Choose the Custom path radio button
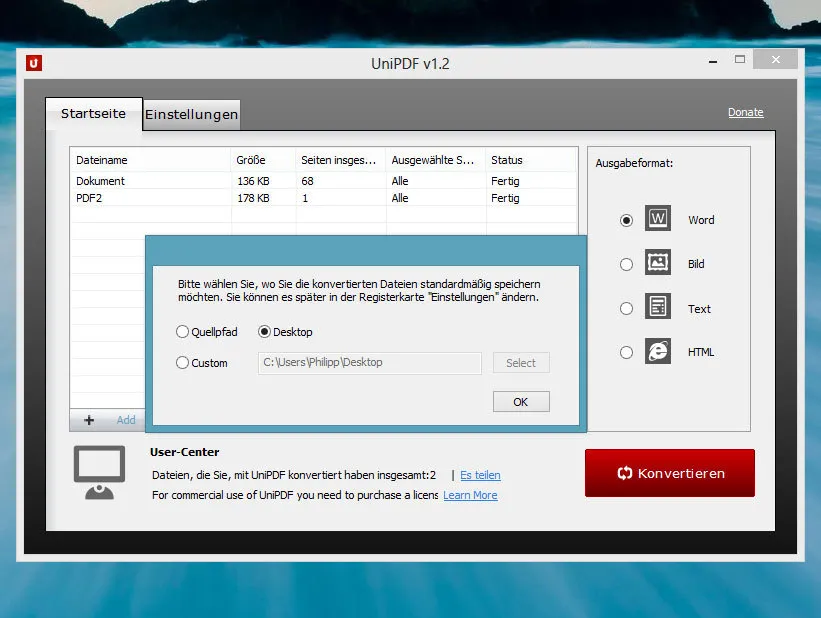Screen dimensions: 821x618 [x=182, y=363]
